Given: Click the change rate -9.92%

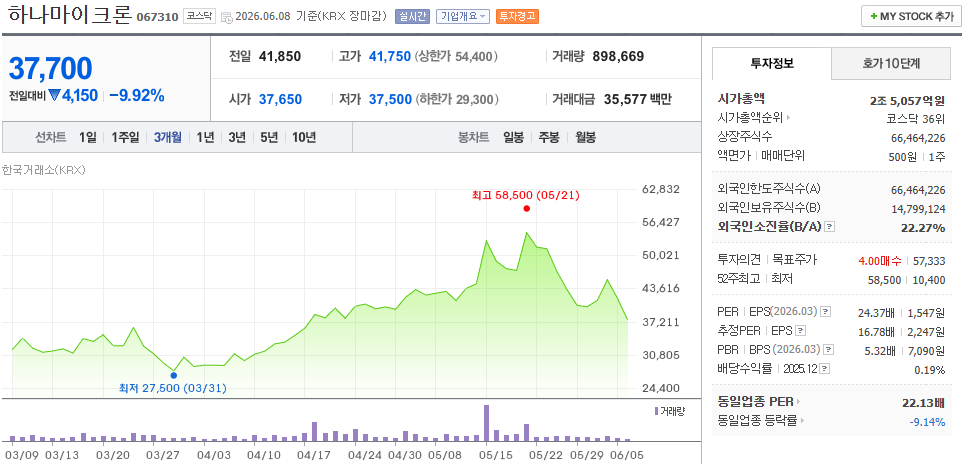Looking at the screenshot, I should click(136, 96).
